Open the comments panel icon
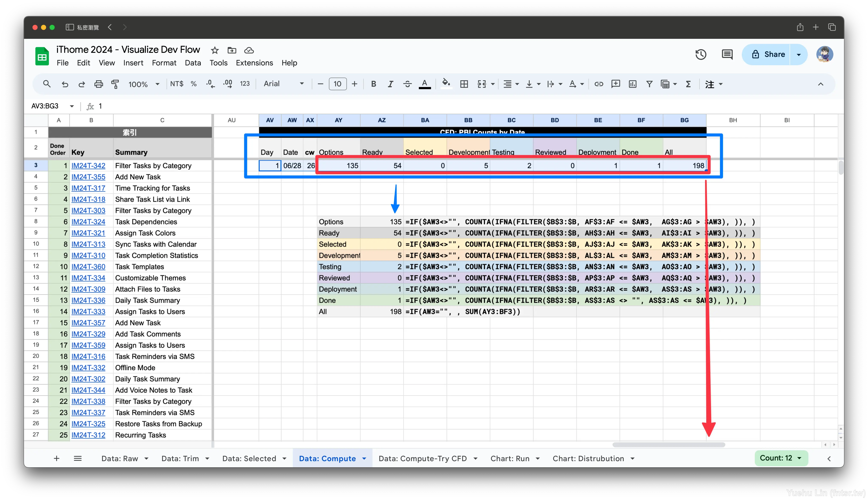 [727, 55]
